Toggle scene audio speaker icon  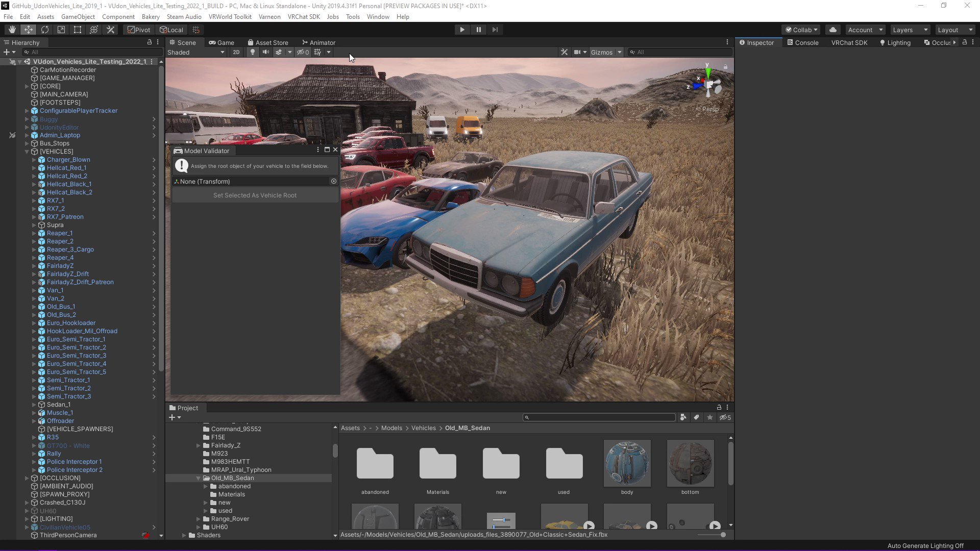(265, 52)
